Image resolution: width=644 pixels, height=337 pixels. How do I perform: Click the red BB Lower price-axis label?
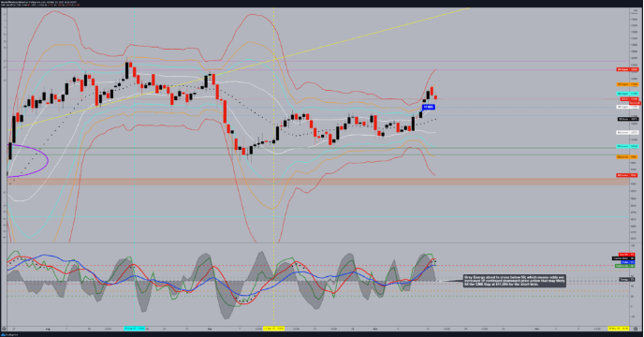click(627, 175)
